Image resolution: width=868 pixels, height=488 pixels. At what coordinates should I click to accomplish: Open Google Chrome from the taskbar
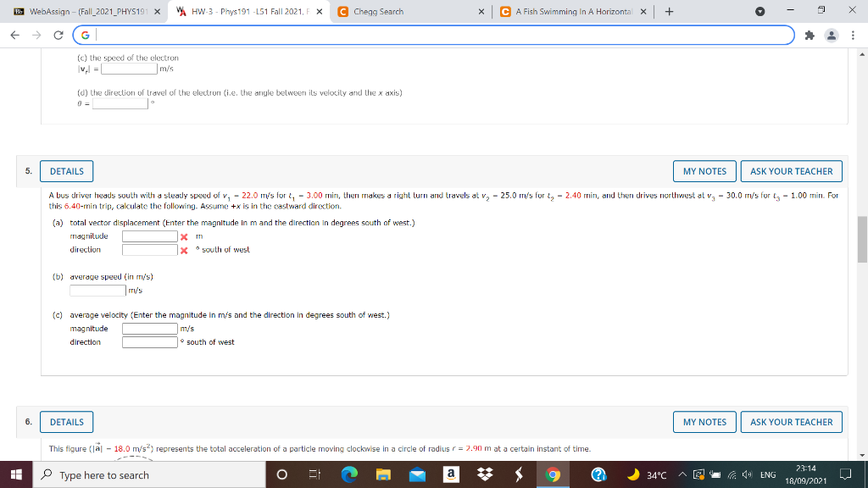click(x=551, y=474)
